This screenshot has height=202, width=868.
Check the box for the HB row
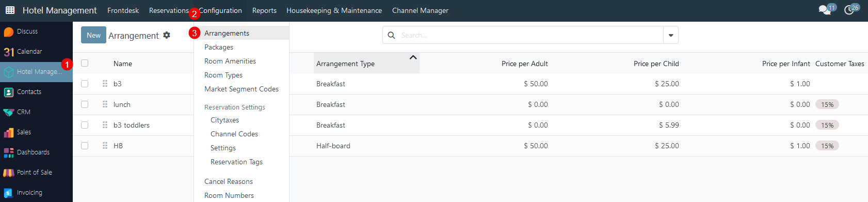click(85, 146)
